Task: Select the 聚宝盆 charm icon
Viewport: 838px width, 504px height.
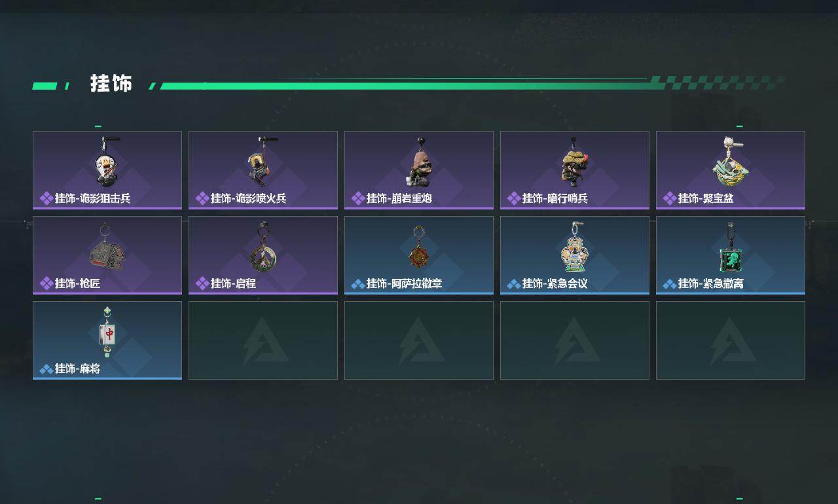Action: tap(729, 162)
